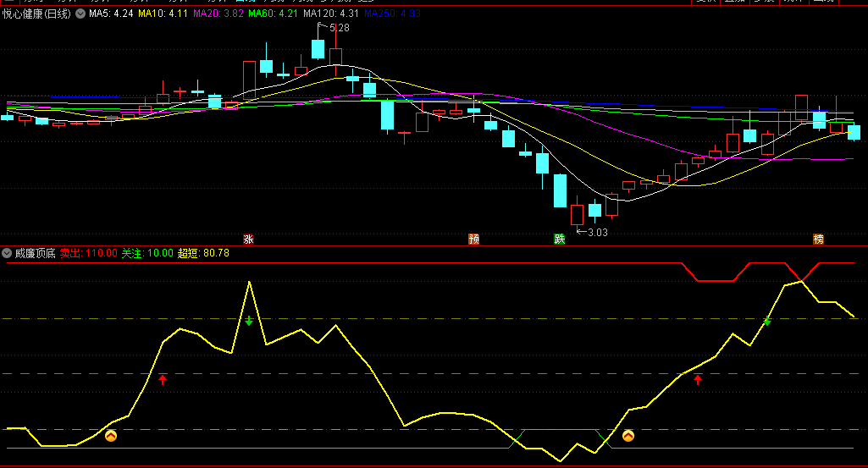The height and width of the screenshot is (468, 868).
Task: Select the 悦心健康(日线) chart title
Action: (x=36, y=14)
